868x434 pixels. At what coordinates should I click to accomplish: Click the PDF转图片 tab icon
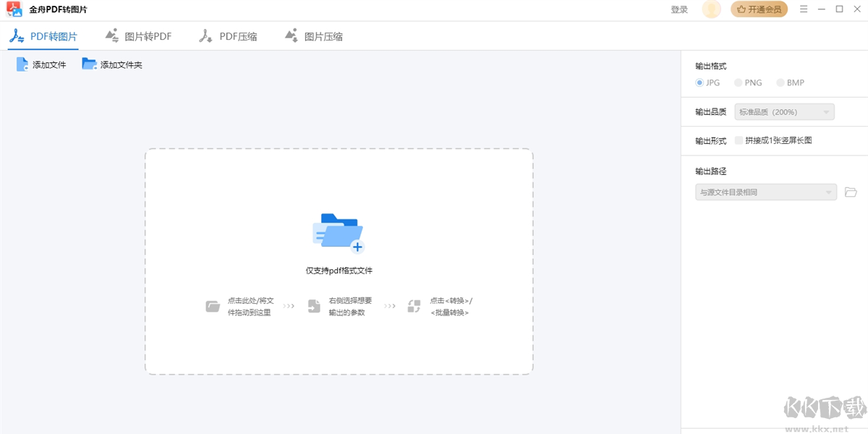pos(16,35)
